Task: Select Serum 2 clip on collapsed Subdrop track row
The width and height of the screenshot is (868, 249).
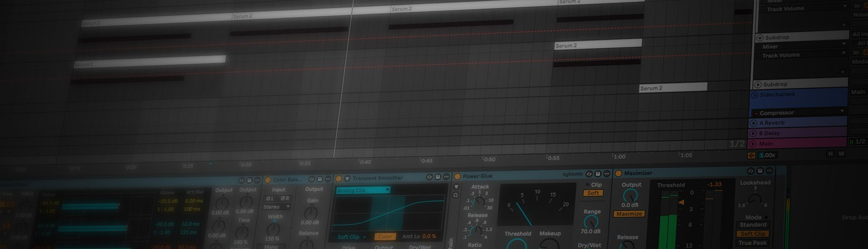Action: (x=673, y=88)
